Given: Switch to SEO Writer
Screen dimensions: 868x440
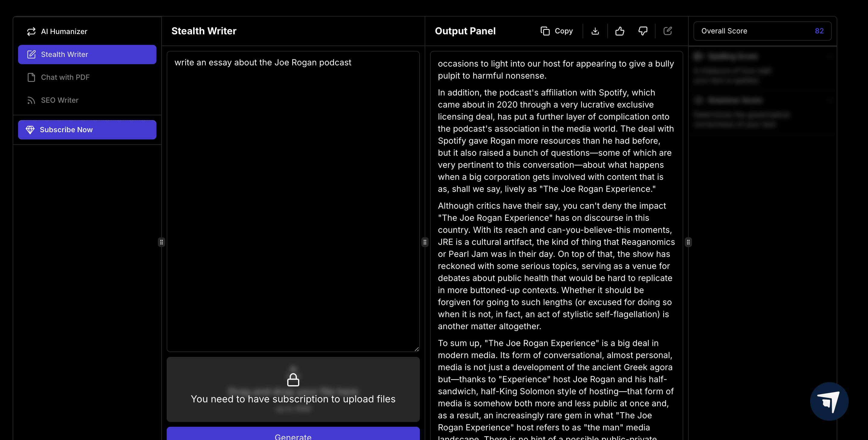Looking at the screenshot, I should tap(60, 100).
